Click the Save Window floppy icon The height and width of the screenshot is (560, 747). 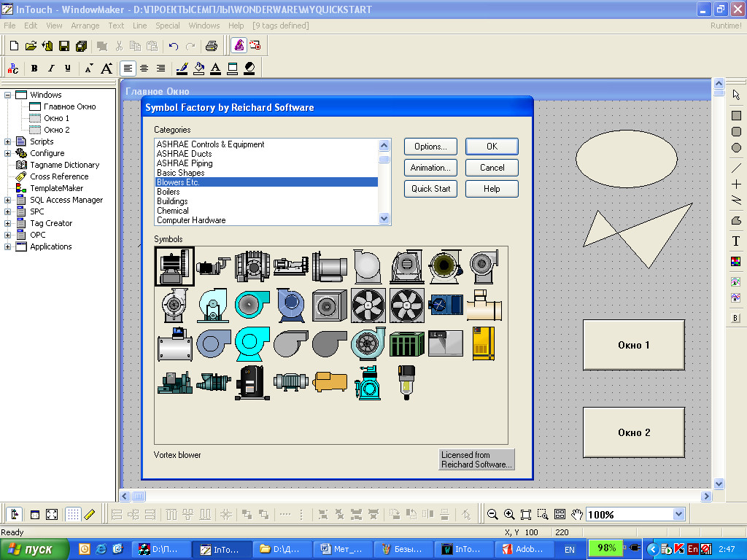click(x=64, y=46)
